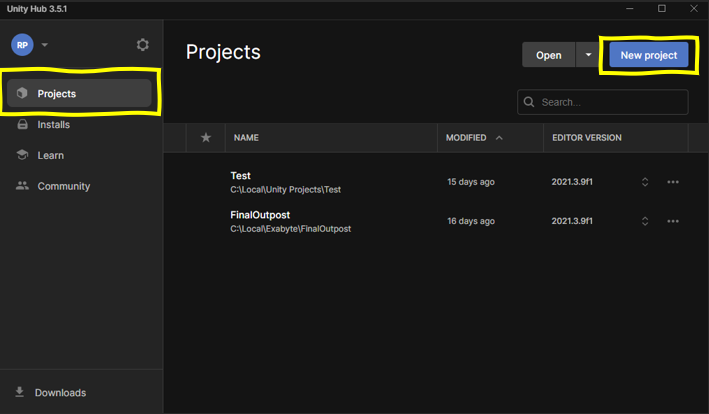Click the 15 days ago modified text

click(x=471, y=182)
